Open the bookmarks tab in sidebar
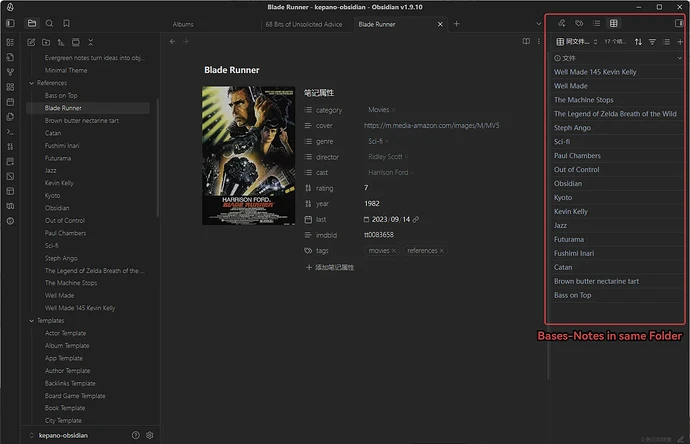690x444 pixels. click(x=66, y=23)
